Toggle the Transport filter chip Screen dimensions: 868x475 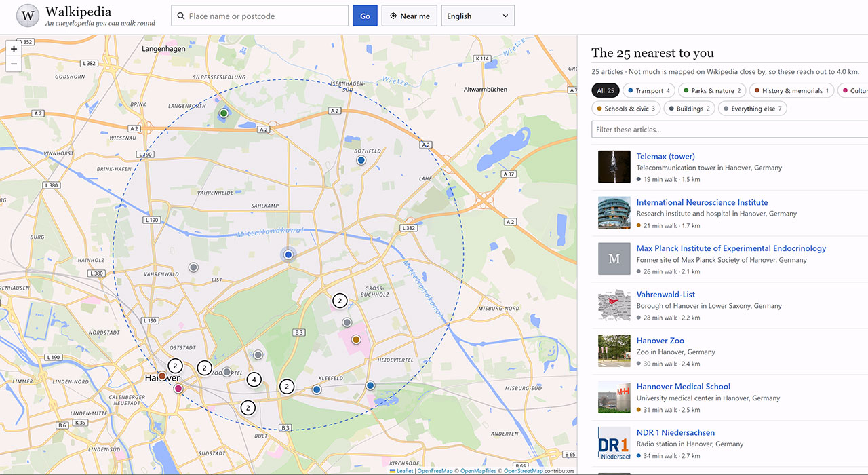(649, 91)
